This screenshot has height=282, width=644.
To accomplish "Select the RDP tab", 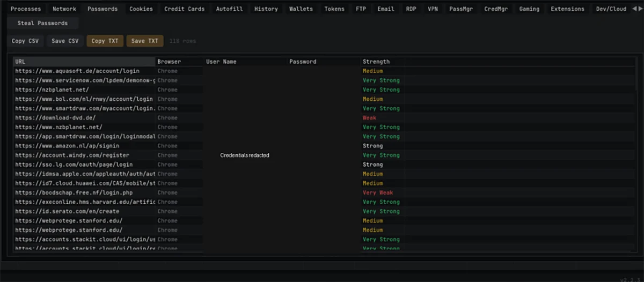I will [x=411, y=9].
